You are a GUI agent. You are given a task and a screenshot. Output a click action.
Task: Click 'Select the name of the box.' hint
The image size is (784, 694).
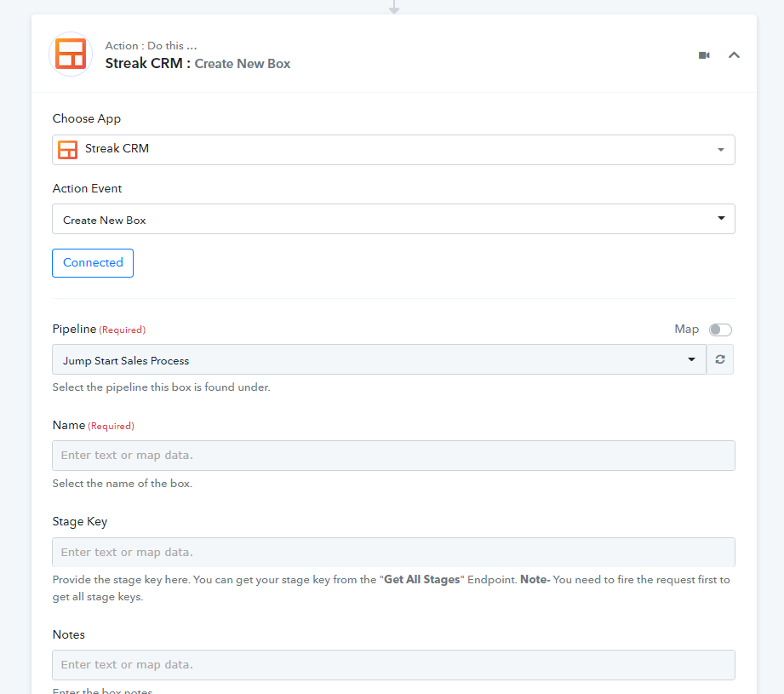click(x=123, y=484)
